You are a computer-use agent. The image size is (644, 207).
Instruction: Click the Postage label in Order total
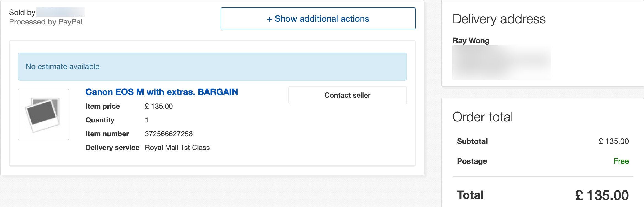point(472,161)
